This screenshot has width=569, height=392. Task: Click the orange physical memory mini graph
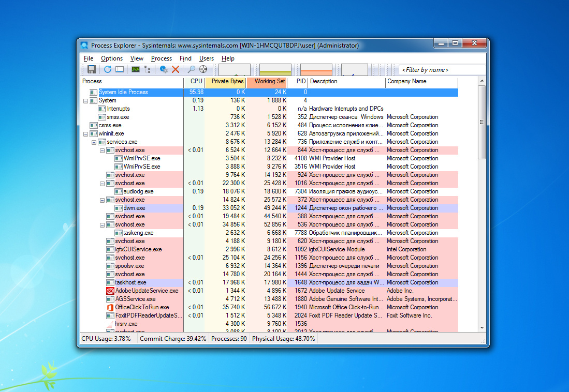(316, 70)
